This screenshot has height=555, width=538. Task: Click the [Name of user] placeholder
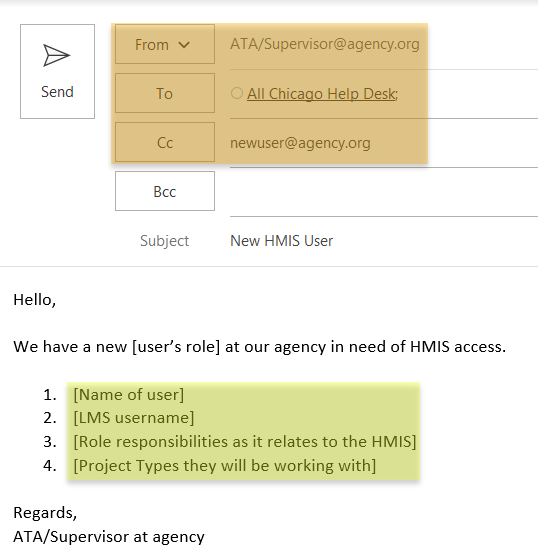point(129,395)
